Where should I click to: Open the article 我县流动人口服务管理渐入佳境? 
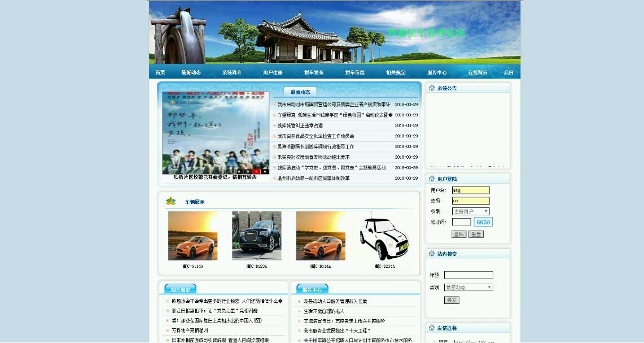335,301
